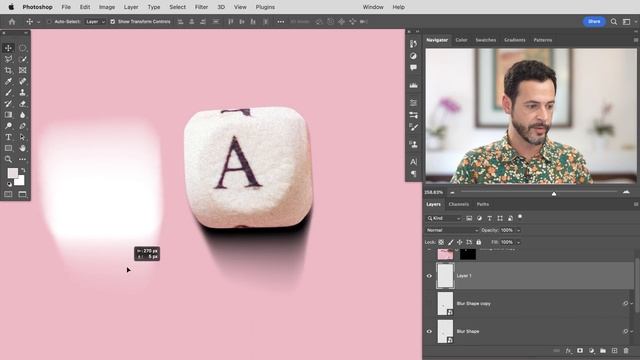Click the Navigator zoom slider handle
Image resolution: width=640 pixels, height=360 pixels.
tap(554, 193)
